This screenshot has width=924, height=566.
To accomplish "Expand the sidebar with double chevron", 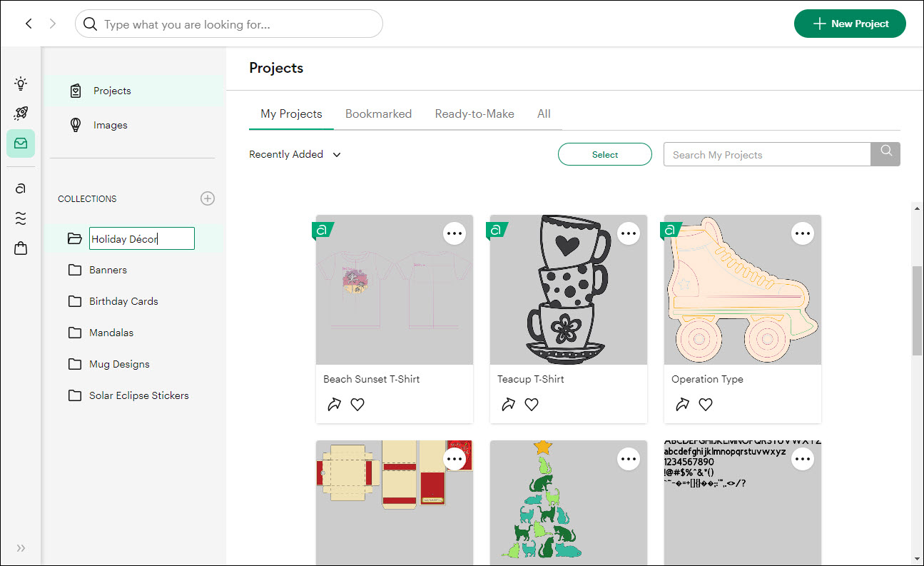I will click(x=21, y=548).
